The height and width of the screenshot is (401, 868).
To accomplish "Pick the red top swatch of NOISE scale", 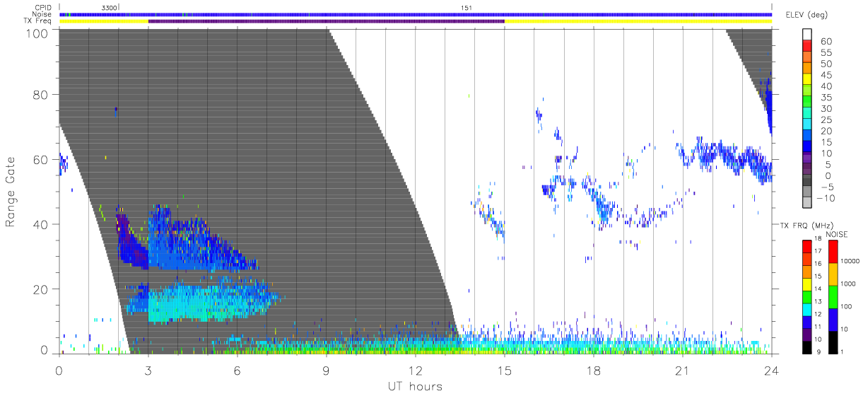I will point(833,252).
